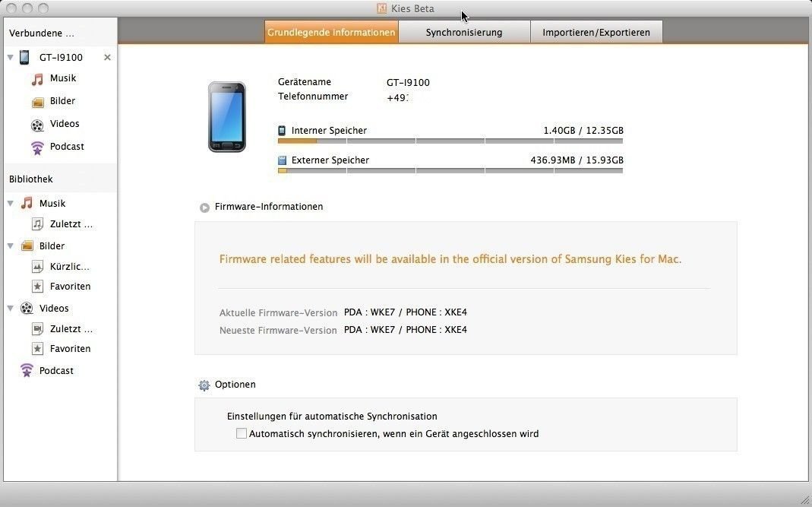Select Videos in the Bibliothek

point(54,308)
